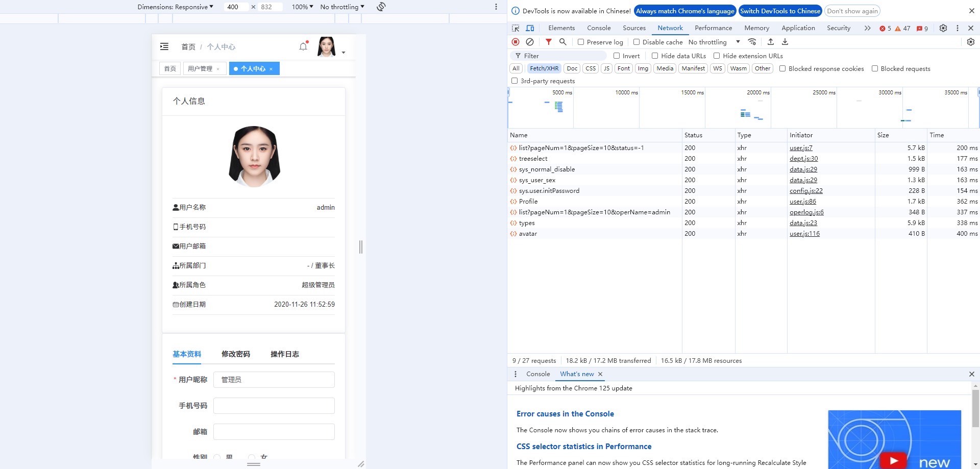The width and height of the screenshot is (980, 469).
Task: Click the notification bell icon
Action: 303,46
